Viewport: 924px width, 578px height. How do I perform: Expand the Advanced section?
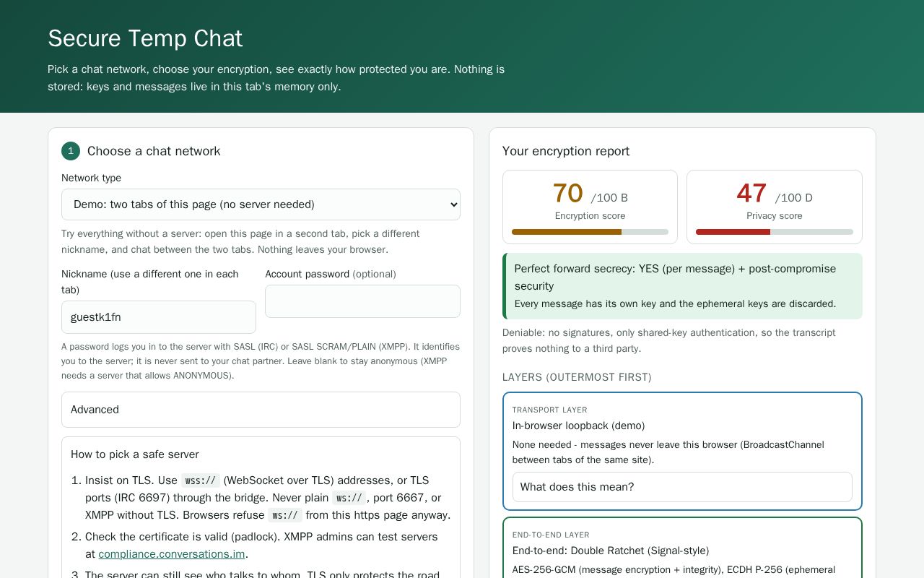pyautogui.click(x=261, y=410)
